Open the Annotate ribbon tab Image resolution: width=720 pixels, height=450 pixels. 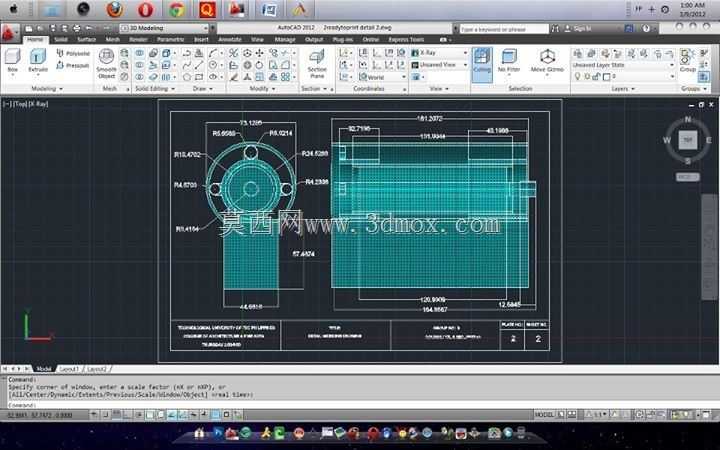(230, 39)
